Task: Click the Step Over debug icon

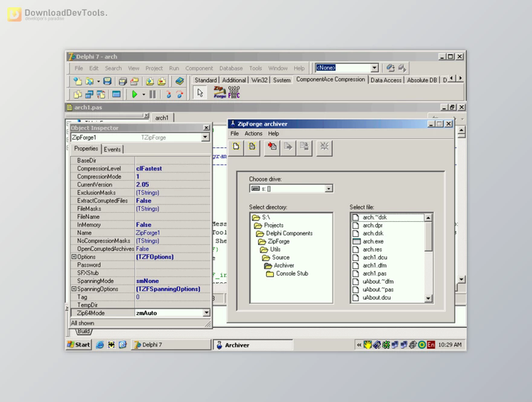Action: [179, 94]
